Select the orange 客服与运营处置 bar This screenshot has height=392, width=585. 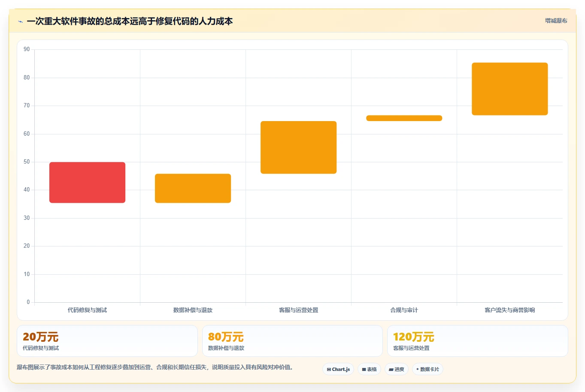tap(298, 147)
